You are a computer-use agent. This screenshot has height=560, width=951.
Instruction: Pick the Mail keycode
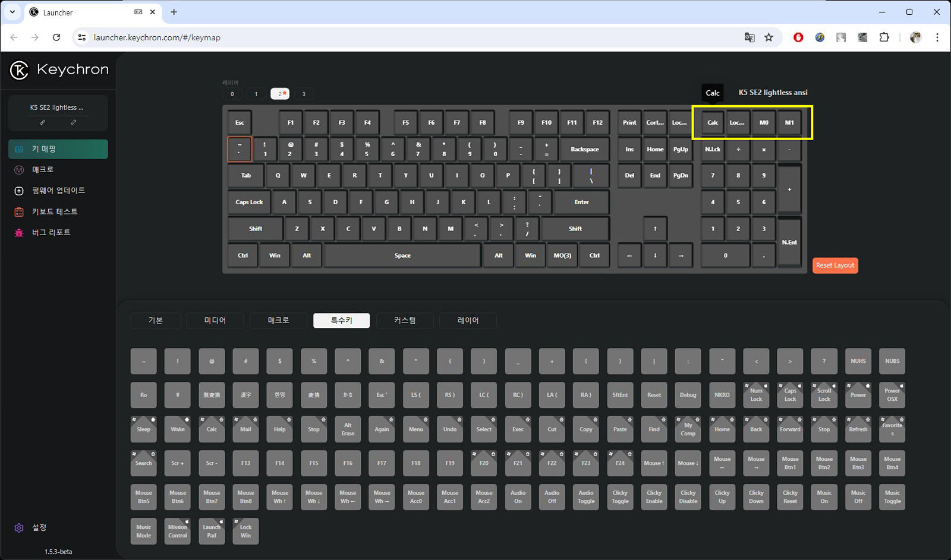(245, 429)
